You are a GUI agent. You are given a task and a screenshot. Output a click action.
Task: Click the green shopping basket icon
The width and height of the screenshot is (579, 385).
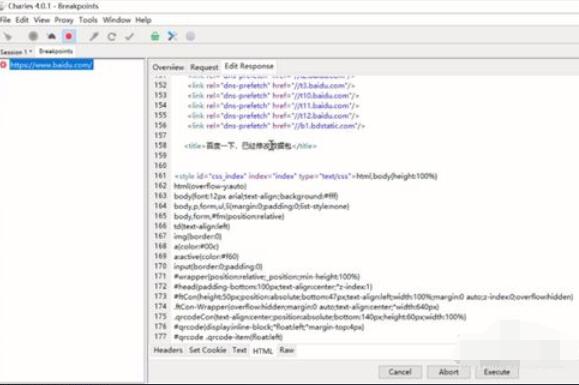pos(155,36)
